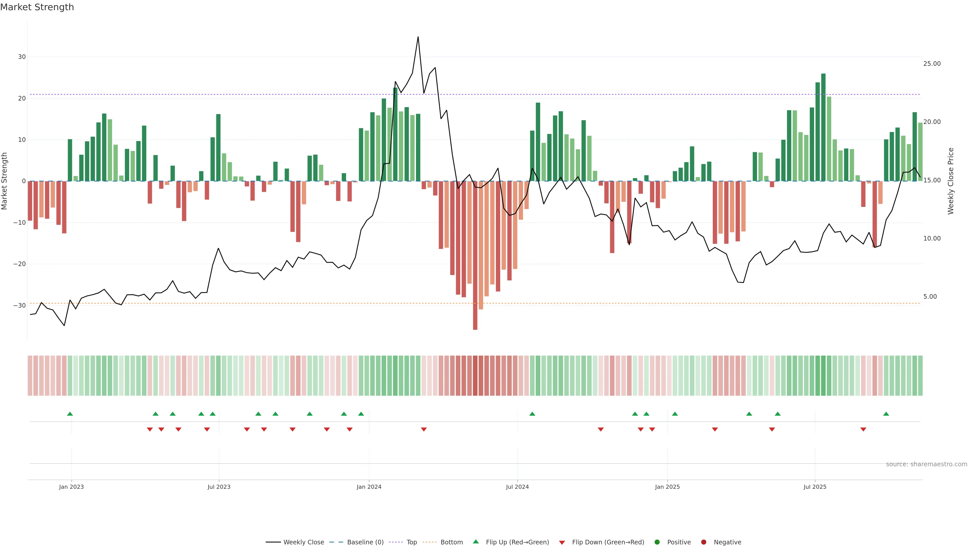Click the purple dotted Top legend line icon
Viewport: 980px width, 551px height.
(396, 542)
